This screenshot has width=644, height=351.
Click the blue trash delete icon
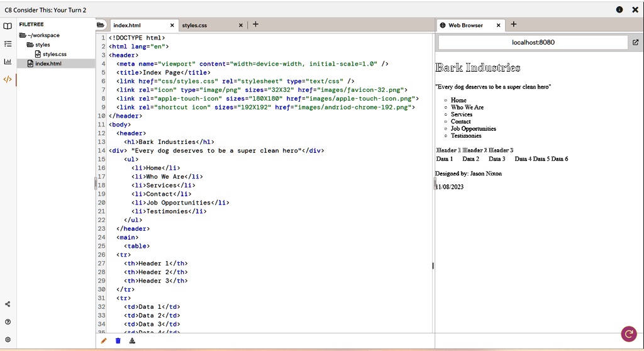(118, 341)
